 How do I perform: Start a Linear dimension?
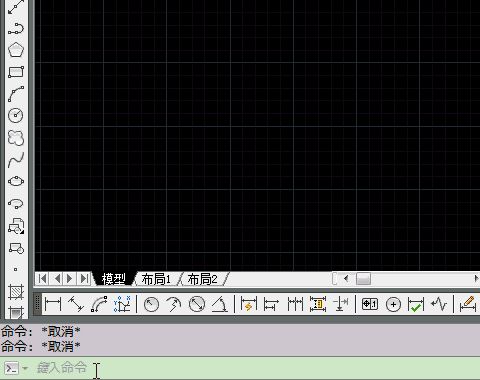(x=53, y=304)
